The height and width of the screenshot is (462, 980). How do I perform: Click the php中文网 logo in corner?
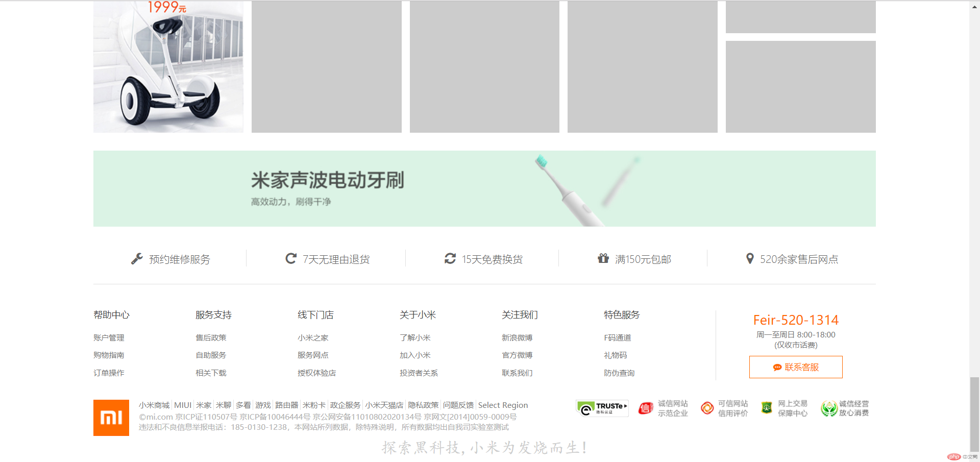962,457
